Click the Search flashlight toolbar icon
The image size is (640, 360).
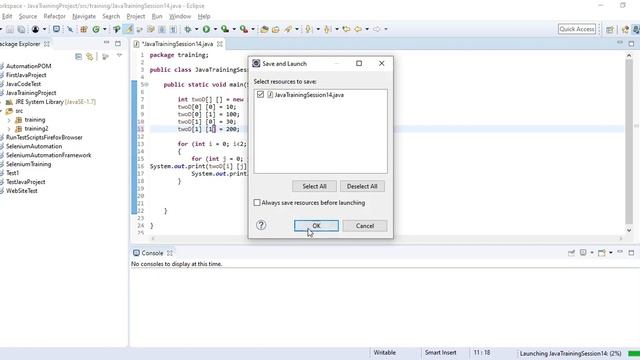pyautogui.click(x=288, y=29)
